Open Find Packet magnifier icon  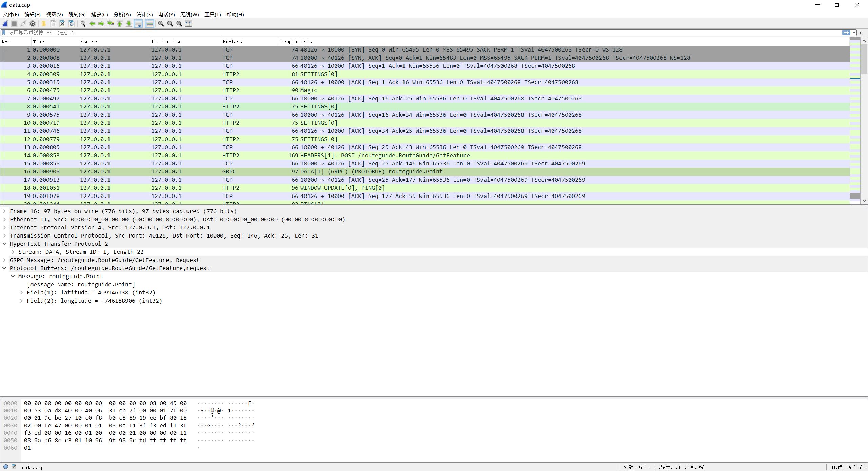tap(83, 24)
